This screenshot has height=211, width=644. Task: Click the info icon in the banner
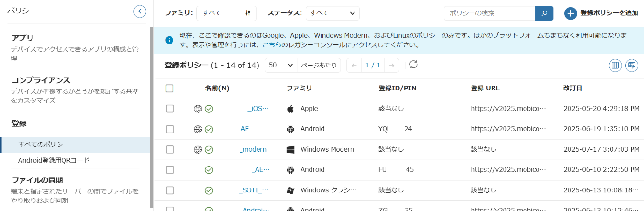coord(169,40)
